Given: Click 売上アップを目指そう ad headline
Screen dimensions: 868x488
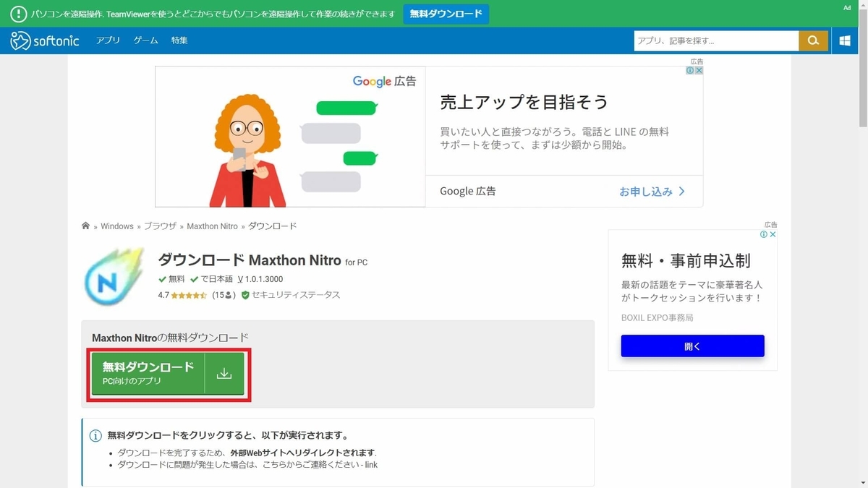Looking at the screenshot, I should tap(524, 102).
